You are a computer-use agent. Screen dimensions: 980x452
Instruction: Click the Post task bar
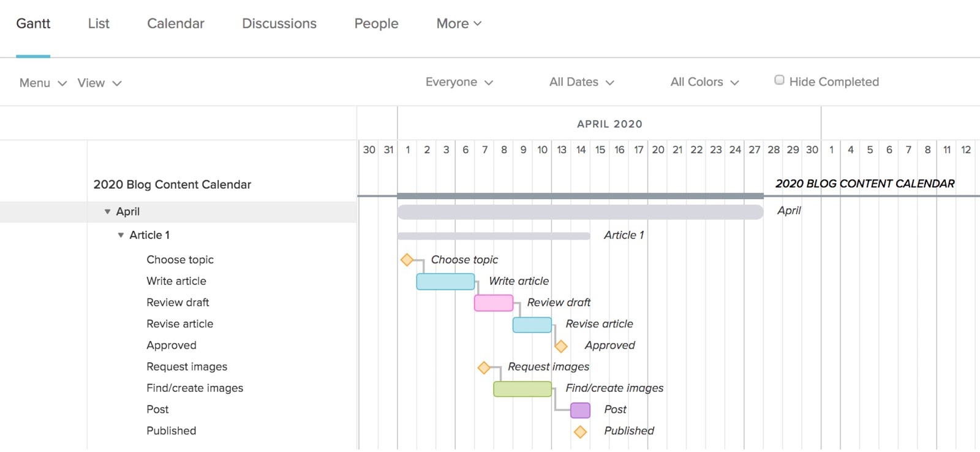pyautogui.click(x=580, y=409)
